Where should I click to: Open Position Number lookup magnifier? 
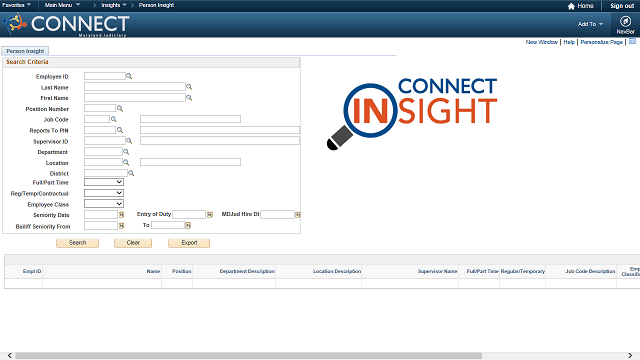tap(120, 109)
